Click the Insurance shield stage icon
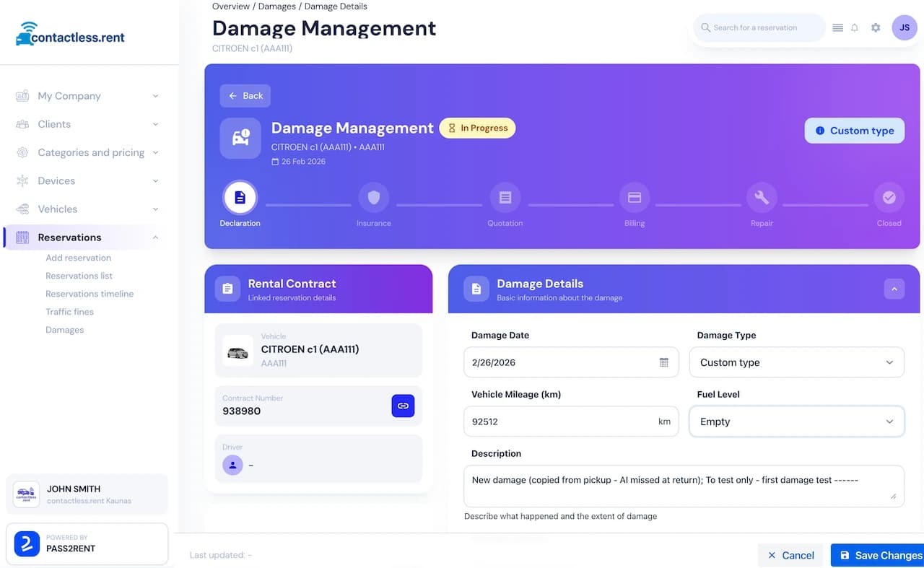The image size is (924, 568). [374, 197]
